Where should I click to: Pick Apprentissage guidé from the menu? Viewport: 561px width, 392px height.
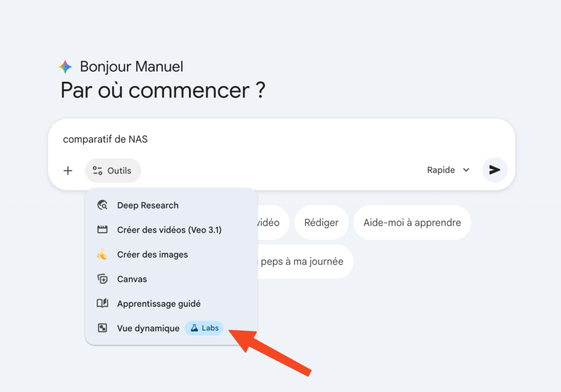pyautogui.click(x=159, y=303)
